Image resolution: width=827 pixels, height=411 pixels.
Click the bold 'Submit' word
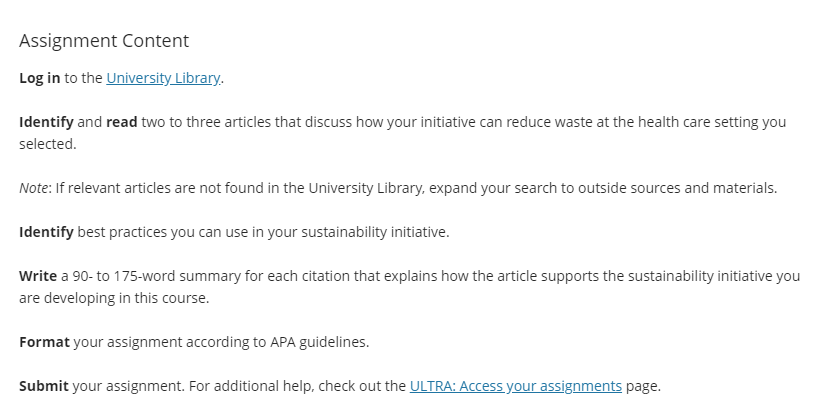click(44, 386)
